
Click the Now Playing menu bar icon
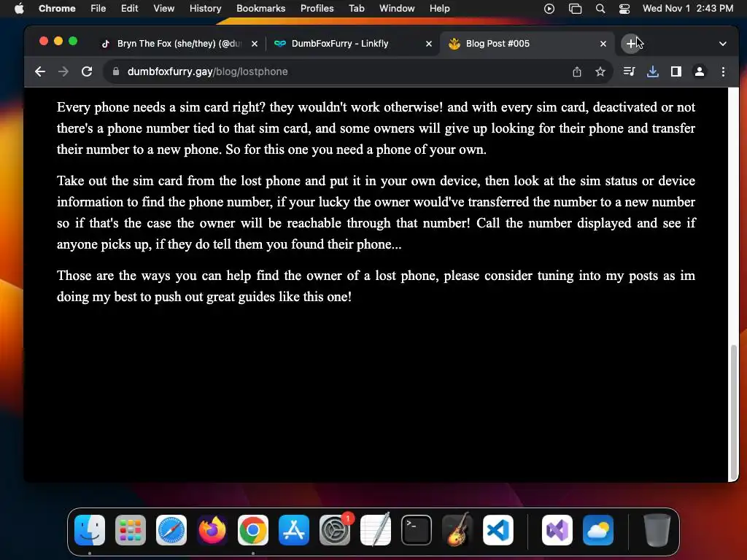coord(549,9)
